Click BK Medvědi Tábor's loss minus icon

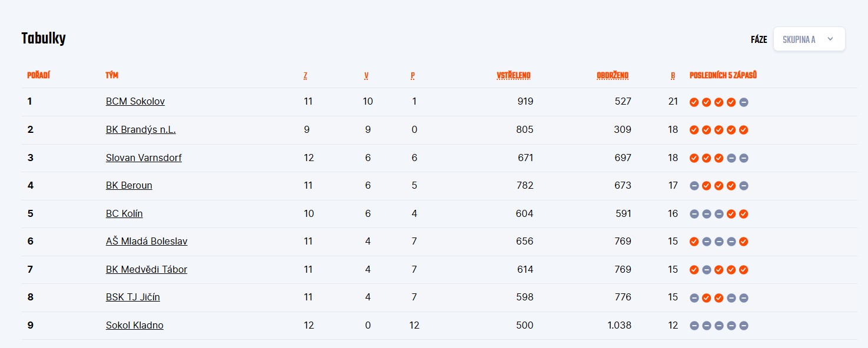tap(707, 270)
